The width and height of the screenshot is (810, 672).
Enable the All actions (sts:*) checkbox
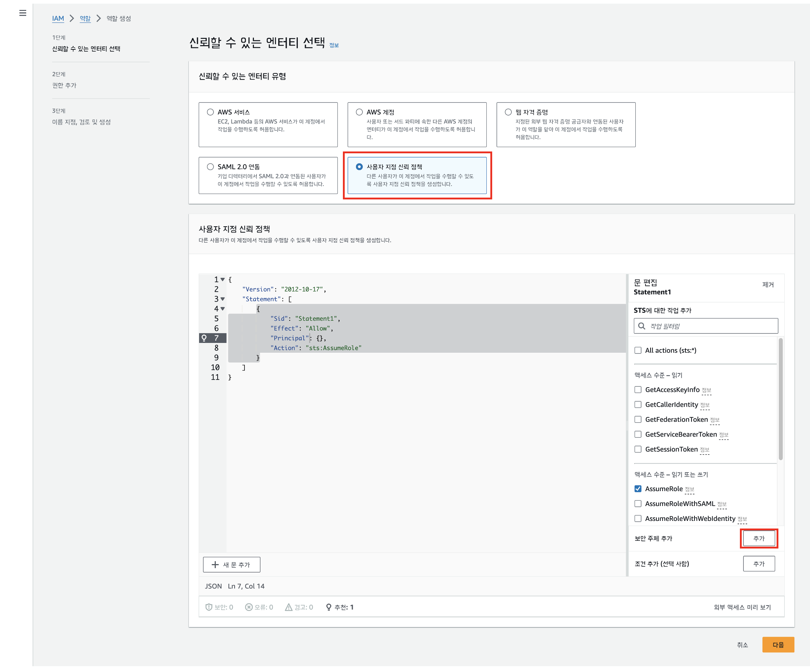pyautogui.click(x=638, y=350)
